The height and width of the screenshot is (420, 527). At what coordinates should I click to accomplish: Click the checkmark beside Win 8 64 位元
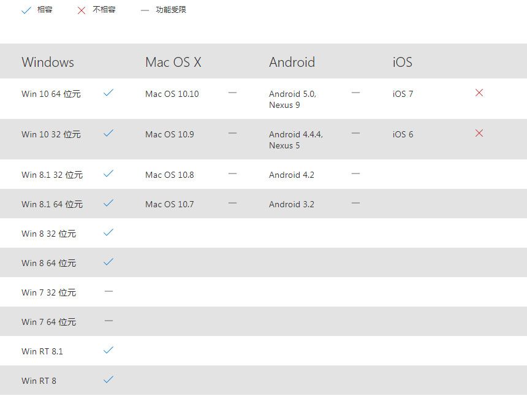108,262
